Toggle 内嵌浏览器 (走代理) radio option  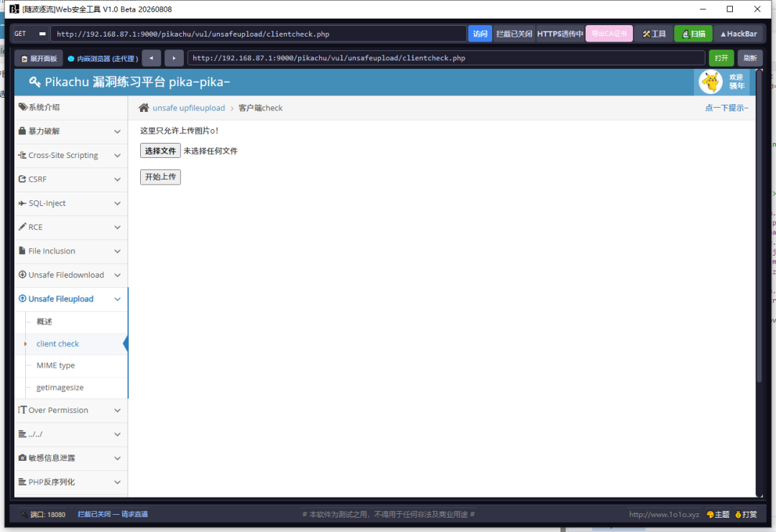(x=103, y=58)
